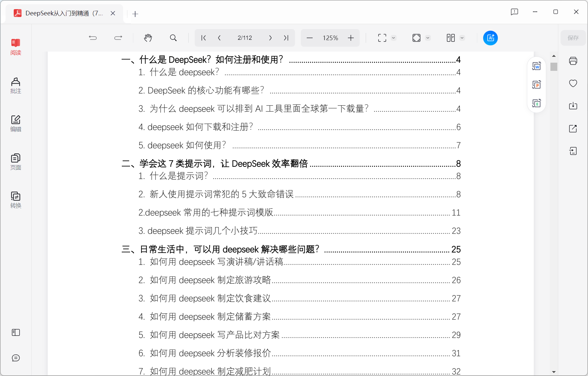Image resolution: width=588 pixels, height=376 pixels.
Task: Click the share external link icon
Action: click(x=573, y=128)
